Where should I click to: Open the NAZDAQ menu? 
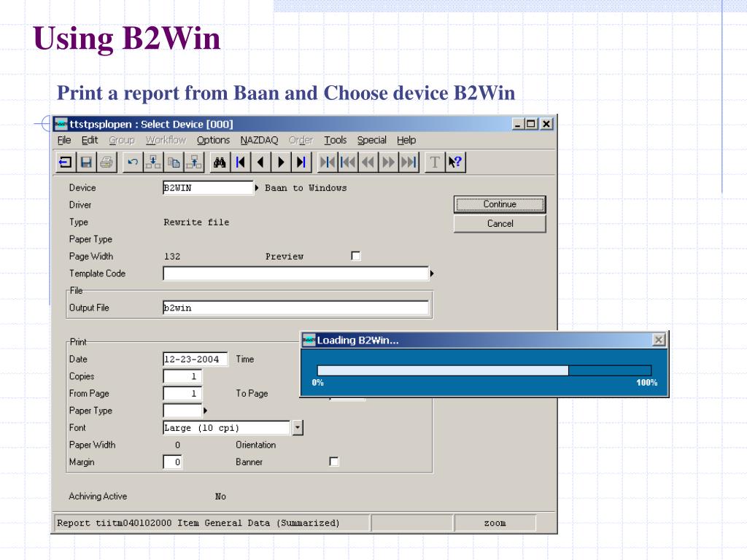click(x=259, y=140)
